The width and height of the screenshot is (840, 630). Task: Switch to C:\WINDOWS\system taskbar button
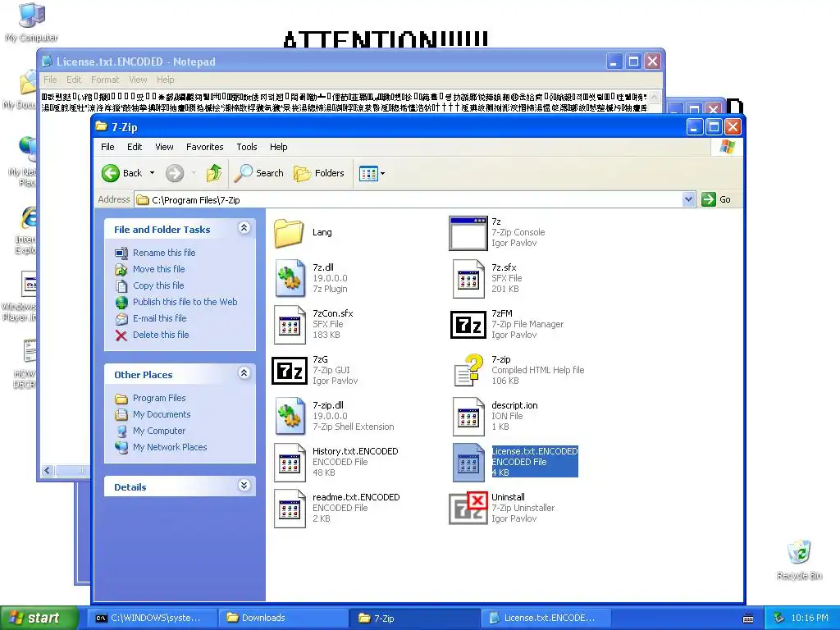tap(153, 618)
